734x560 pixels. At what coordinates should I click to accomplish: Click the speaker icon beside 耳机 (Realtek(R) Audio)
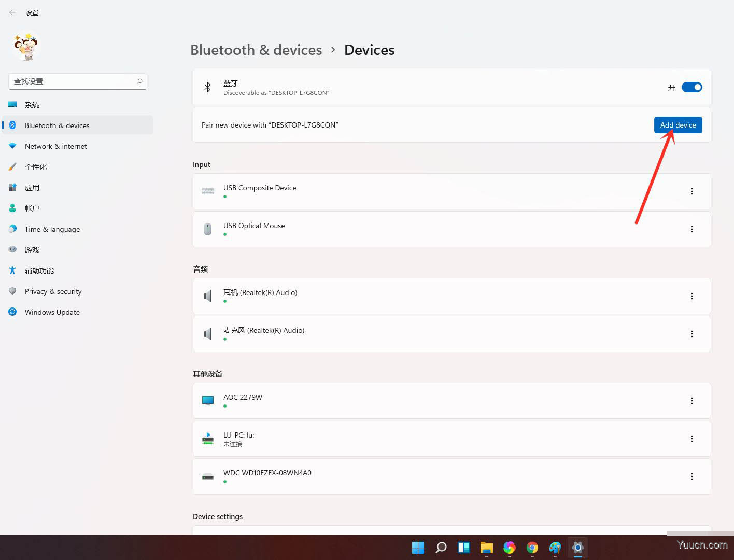pos(208,296)
